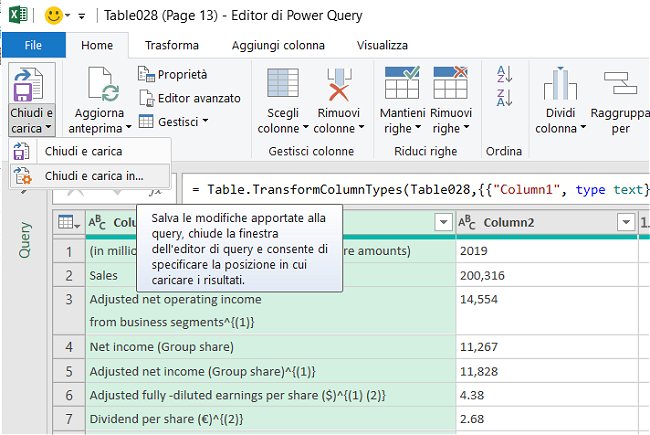
Task: Click the Rimuovi righe icon
Action: coord(451,83)
